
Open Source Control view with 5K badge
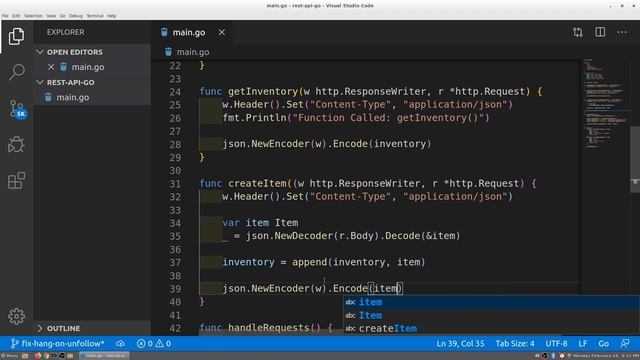(x=17, y=109)
